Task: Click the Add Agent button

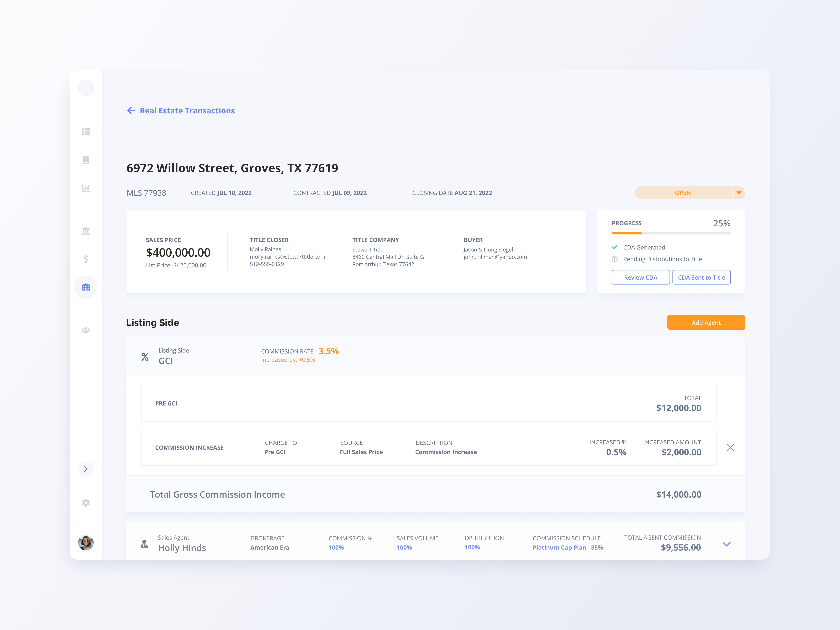Action: (x=706, y=322)
